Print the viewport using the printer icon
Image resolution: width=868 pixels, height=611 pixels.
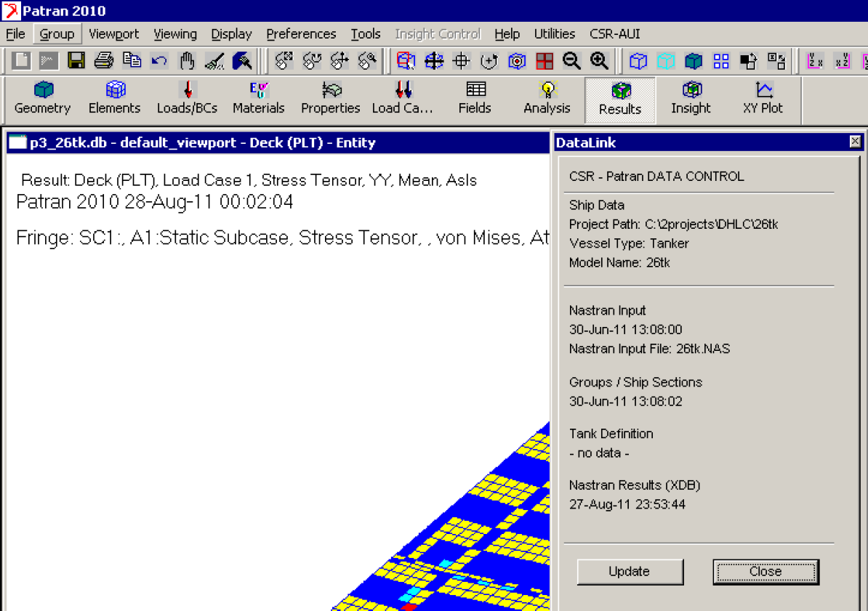103,60
